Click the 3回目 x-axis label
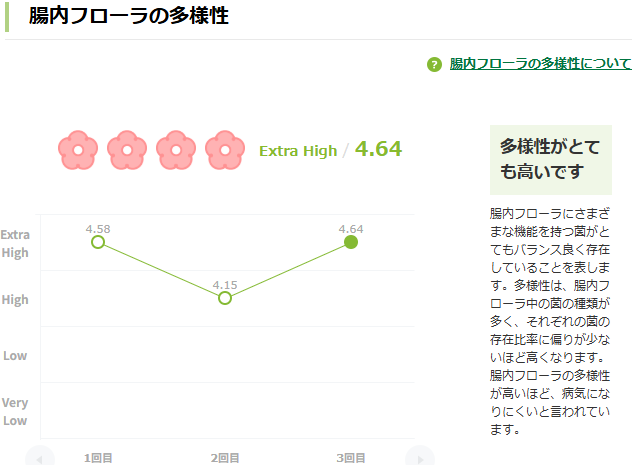Viewport: 632px width, 465px height. point(351,458)
